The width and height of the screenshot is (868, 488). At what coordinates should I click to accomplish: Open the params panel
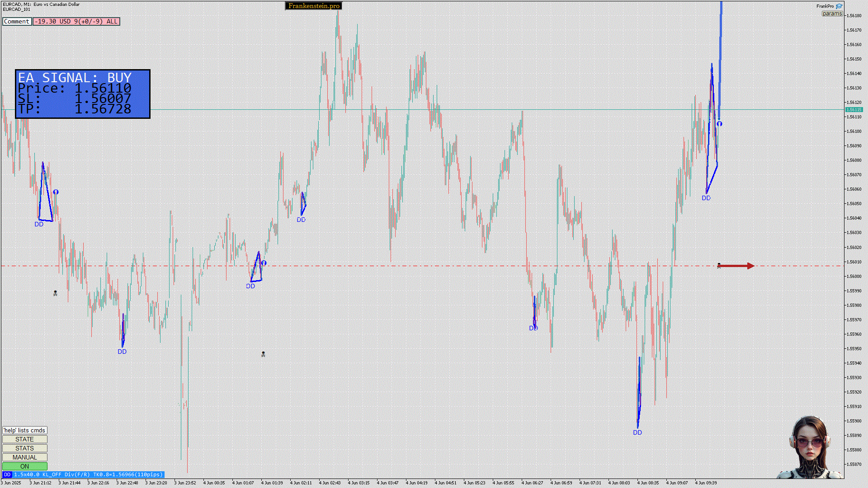(832, 14)
